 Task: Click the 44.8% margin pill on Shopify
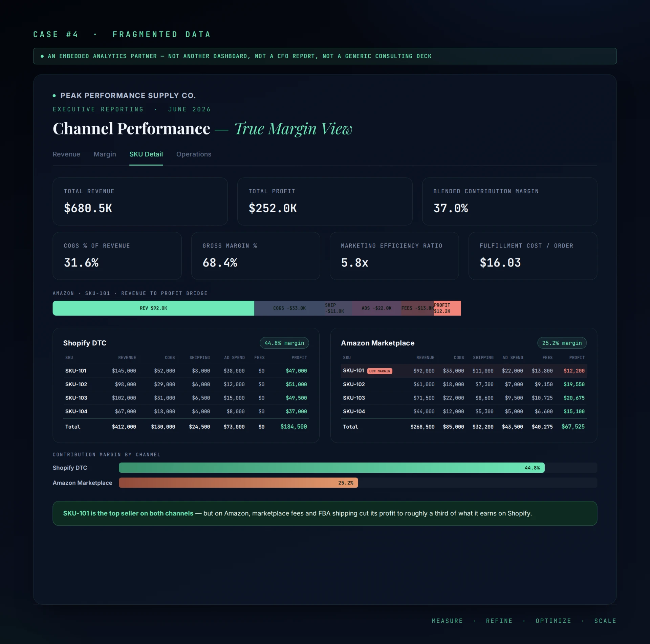tap(284, 343)
